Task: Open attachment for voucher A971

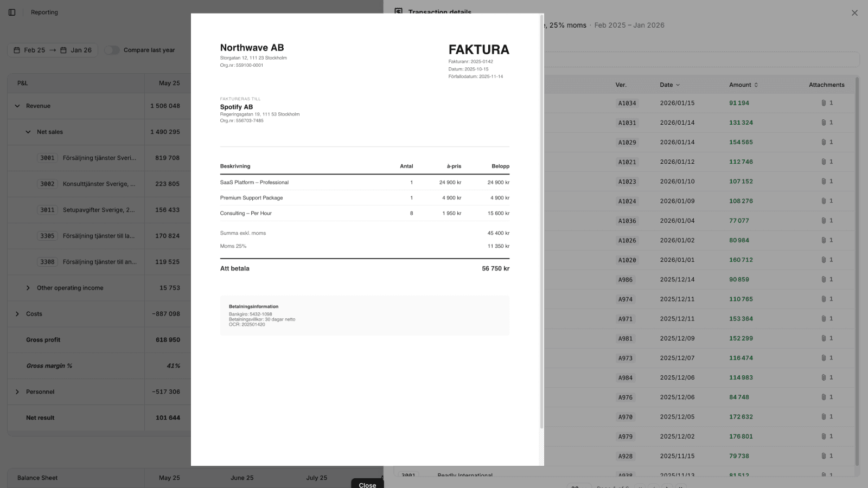Action: pyautogui.click(x=827, y=319)
